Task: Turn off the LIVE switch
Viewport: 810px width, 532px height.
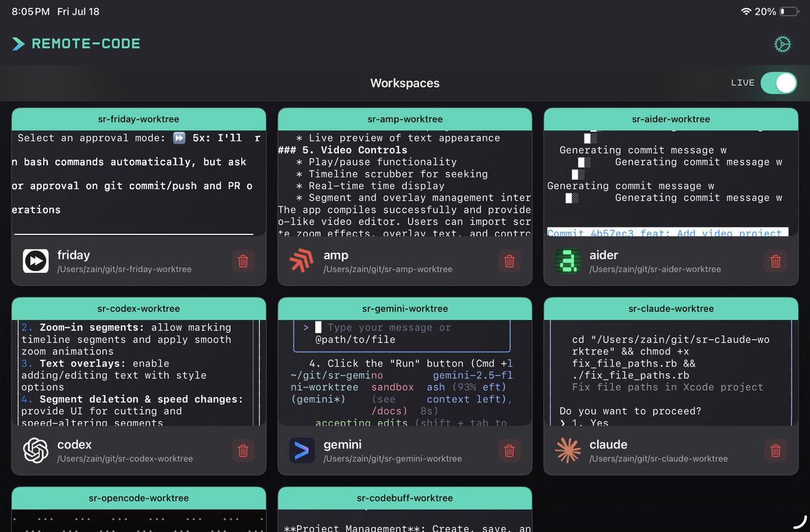Action: 779,82
